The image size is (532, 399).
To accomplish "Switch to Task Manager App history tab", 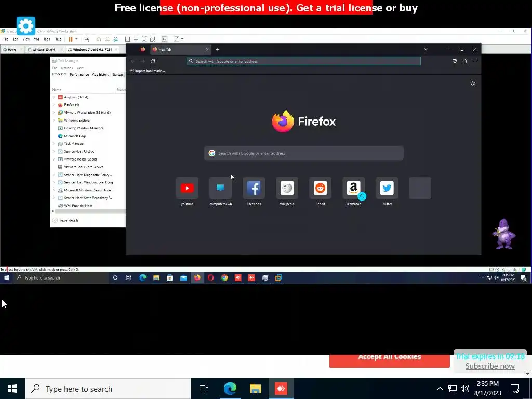I will tap(100, 75).
